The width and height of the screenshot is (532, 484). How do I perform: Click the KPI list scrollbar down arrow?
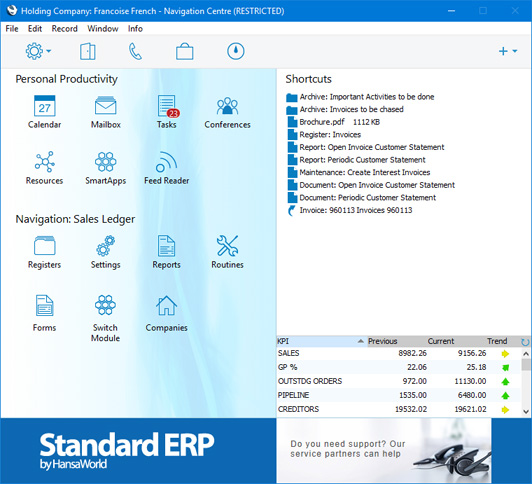526,412
